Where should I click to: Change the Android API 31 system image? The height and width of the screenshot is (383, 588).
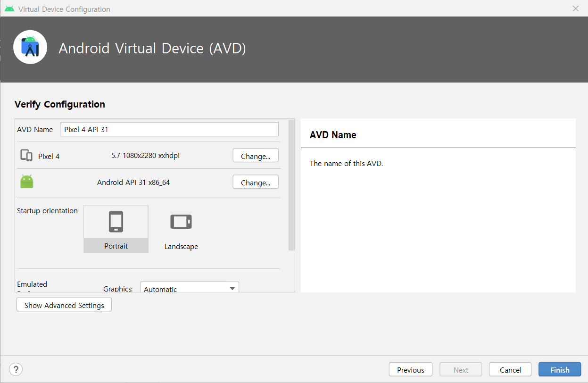(x=256, y=182)
